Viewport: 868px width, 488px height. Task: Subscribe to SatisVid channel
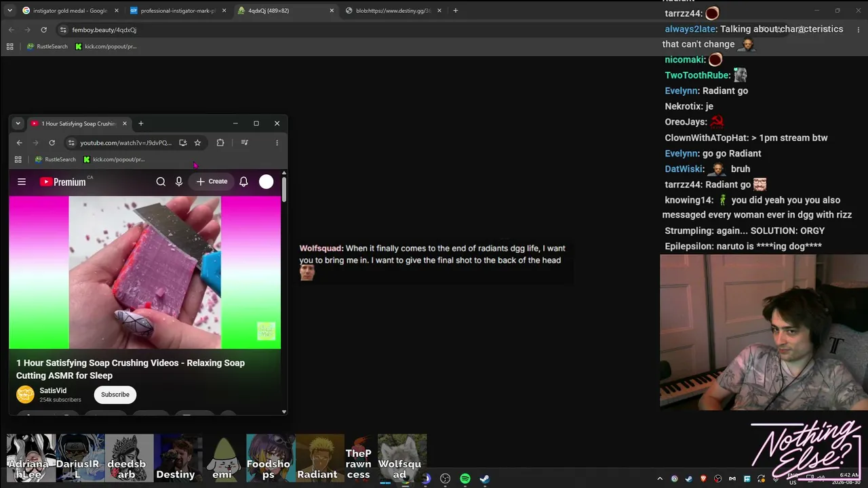point(115,394)
